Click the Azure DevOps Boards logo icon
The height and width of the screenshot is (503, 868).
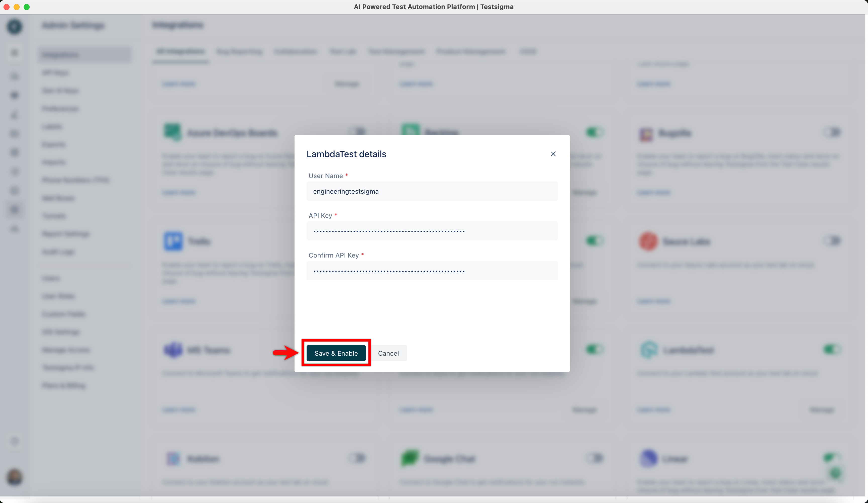[x=173, y=132]
